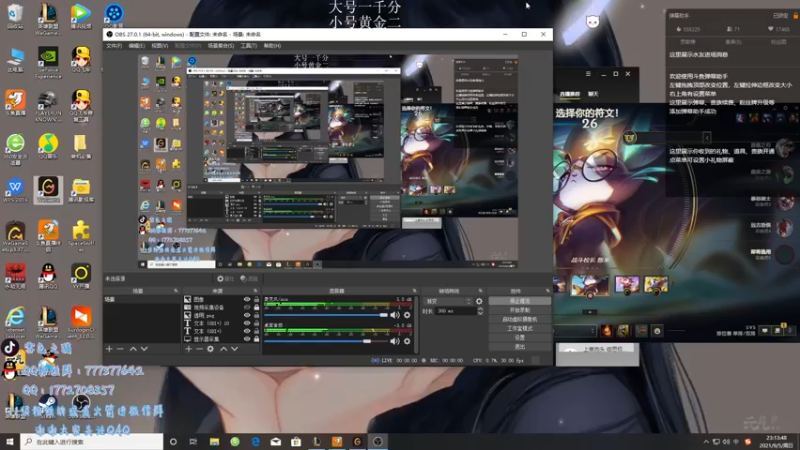Toggle lock on the 图像 source
800x450 pixels.
tap(257, 299)
